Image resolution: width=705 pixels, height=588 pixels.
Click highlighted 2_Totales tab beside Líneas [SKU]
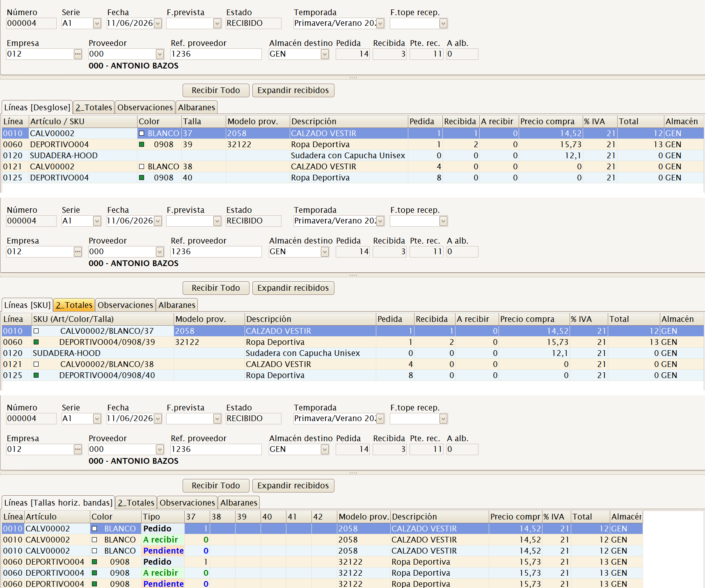pyautogui.click(x=74, y=305)
